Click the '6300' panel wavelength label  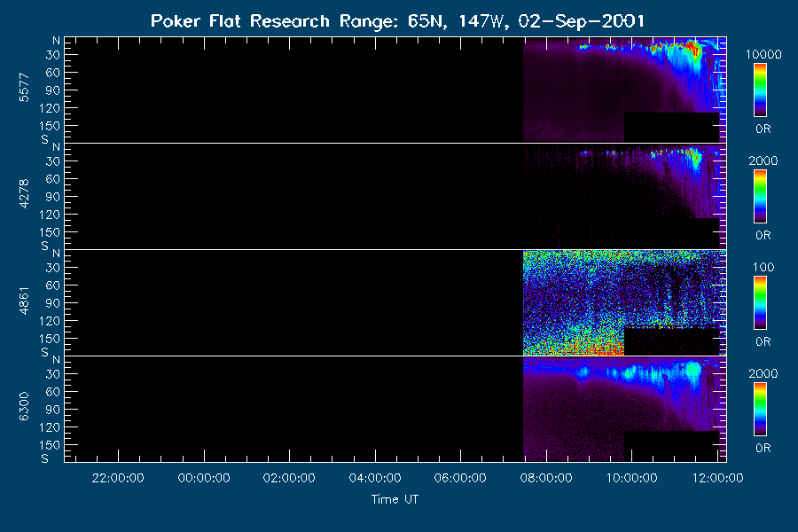24,407
